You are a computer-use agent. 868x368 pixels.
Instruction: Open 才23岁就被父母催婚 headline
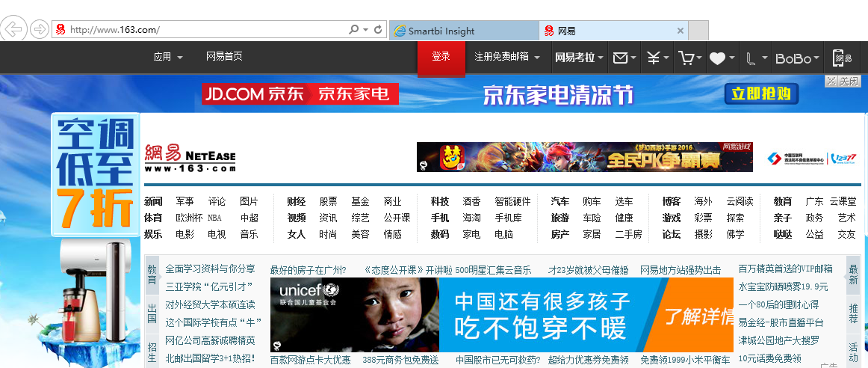pos(589,271)
